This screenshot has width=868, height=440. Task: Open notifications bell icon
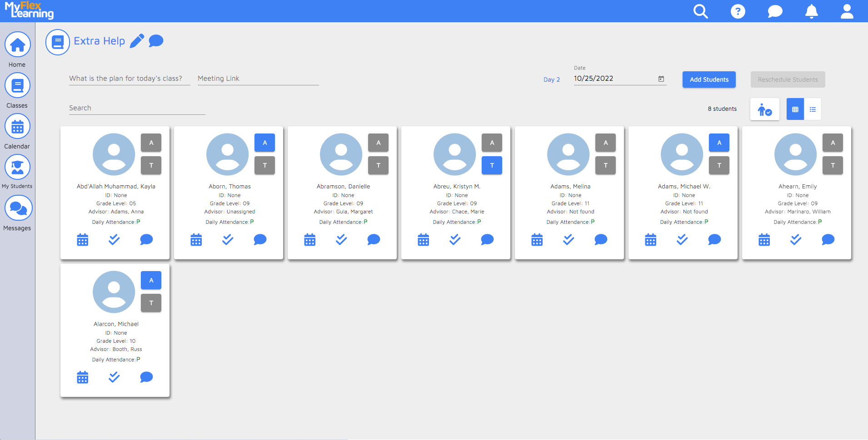(x=811, y=11)
